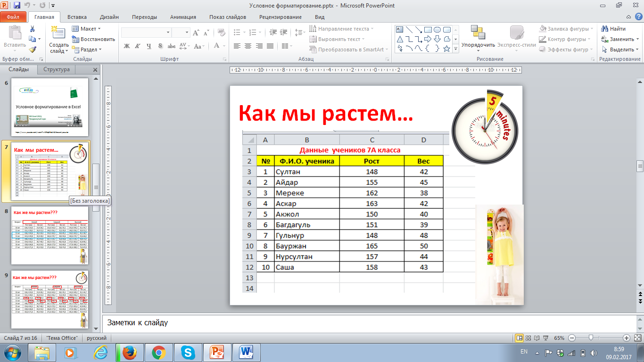Click the русский language indicator
The image size is (644, 362).
pyautogui.click(x=97, y=338)
